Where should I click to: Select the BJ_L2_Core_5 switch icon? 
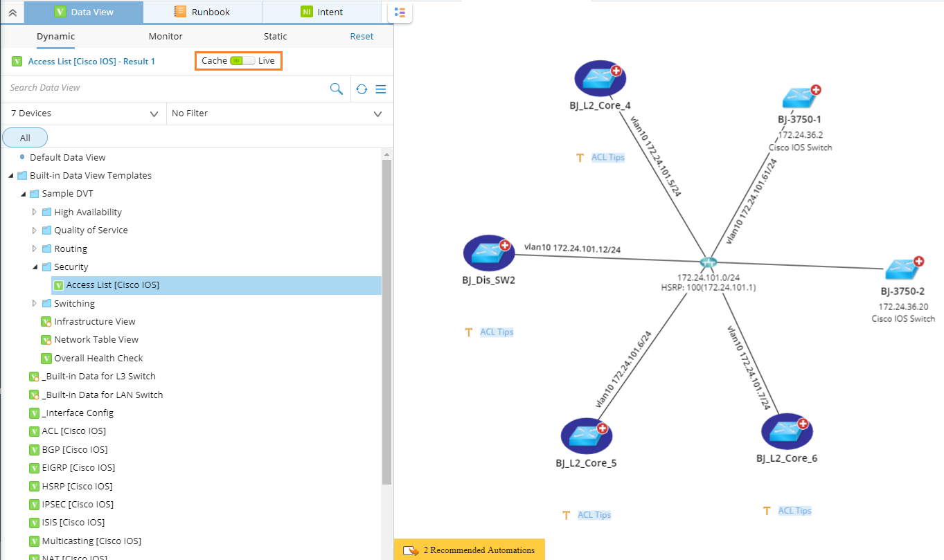[x=586, y=435]
